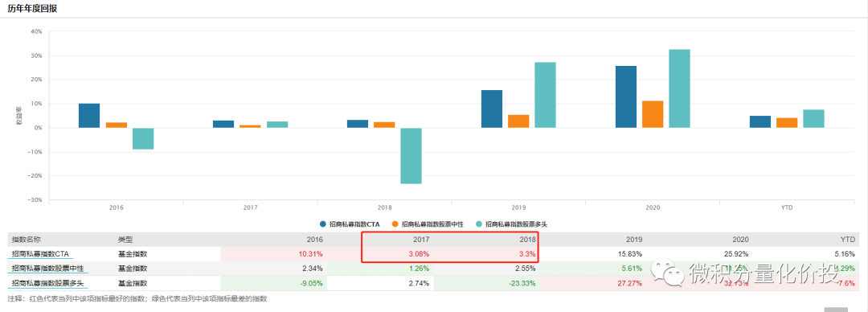Click the YTD table column header
868x312 pixels.
click(848, 240)
